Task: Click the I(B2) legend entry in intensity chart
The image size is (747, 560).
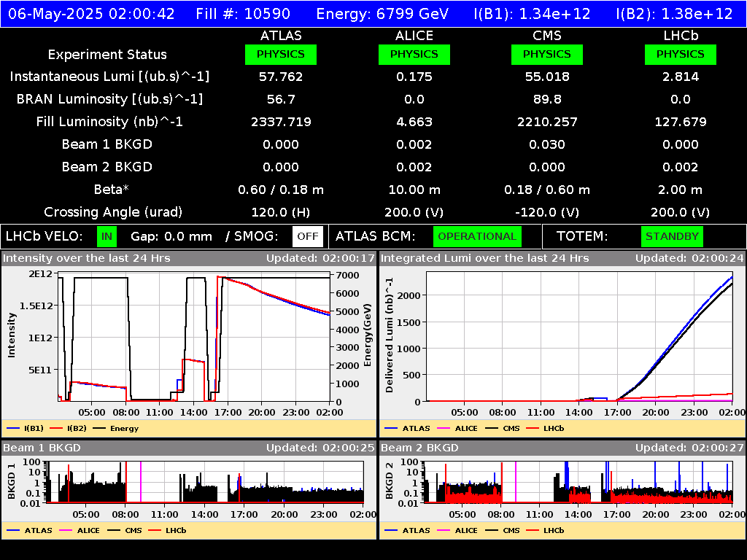Action: [68, 428]
